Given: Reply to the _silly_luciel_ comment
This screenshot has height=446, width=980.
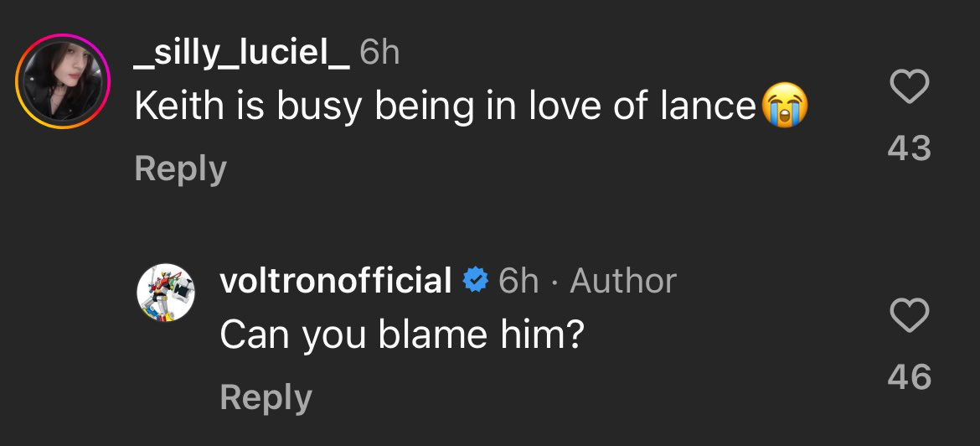Looking at the screenshot, I should [x=180, y=169].
